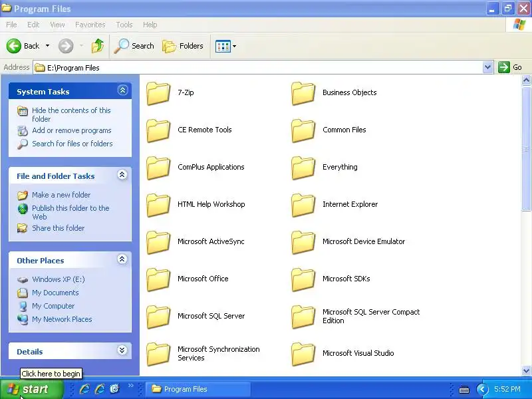Viewport: 532px width, 399px height.
Task: Click the third quick launch icon
Action: (114, 389)
